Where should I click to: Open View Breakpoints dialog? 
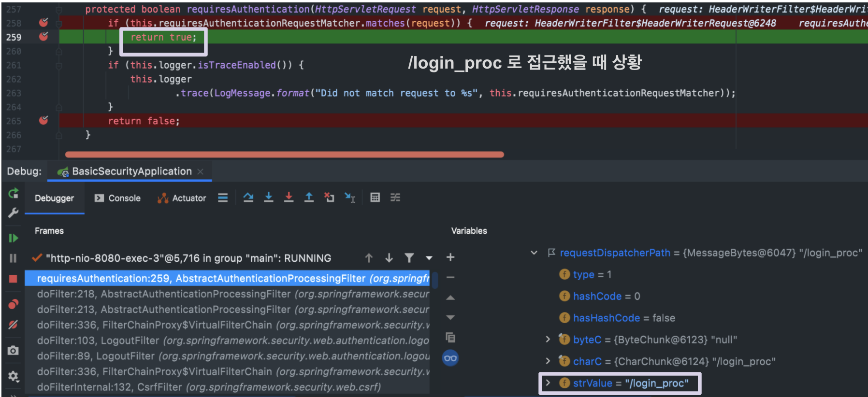point(14,304)
